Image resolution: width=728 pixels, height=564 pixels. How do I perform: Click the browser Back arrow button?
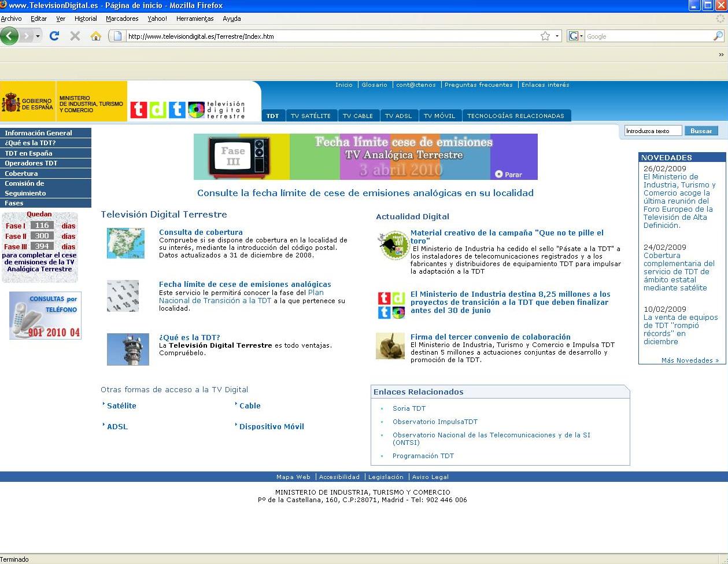9,36
